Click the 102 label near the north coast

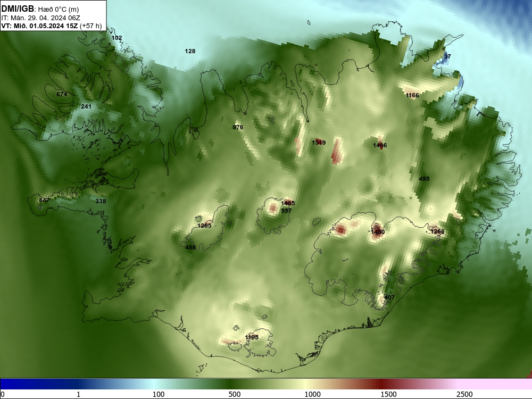pos(117,38)
